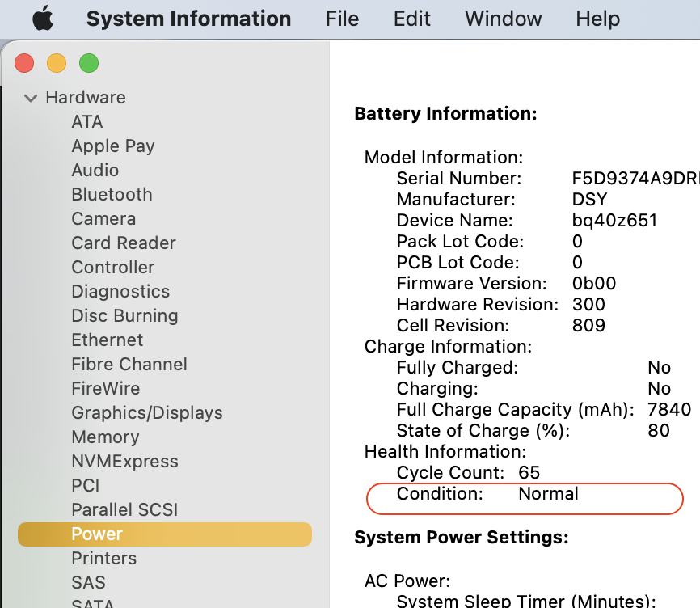Collapse the Hardware section chevron

point(31,97)
